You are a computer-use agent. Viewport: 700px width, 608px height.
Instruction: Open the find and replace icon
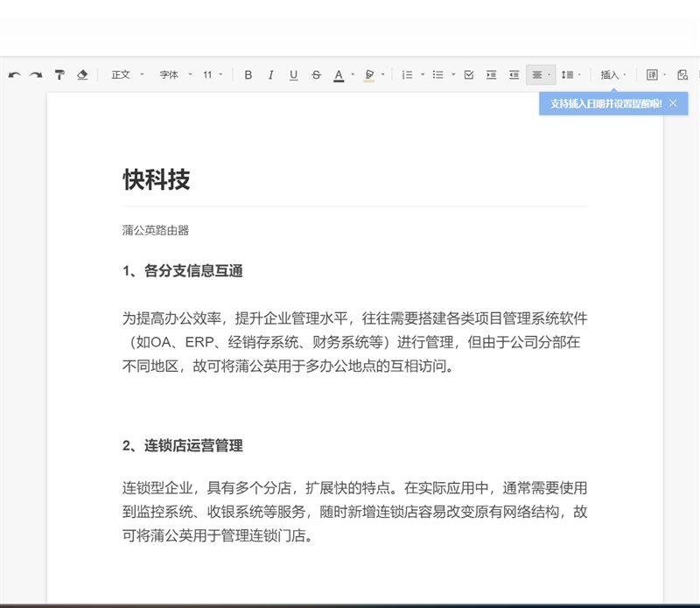click(x=682, y=75)
